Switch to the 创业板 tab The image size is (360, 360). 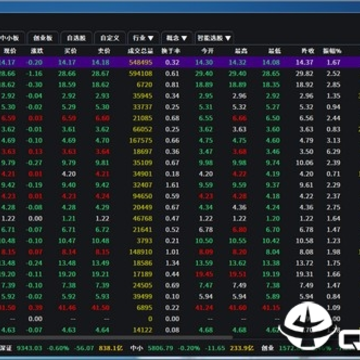point(43,38)
